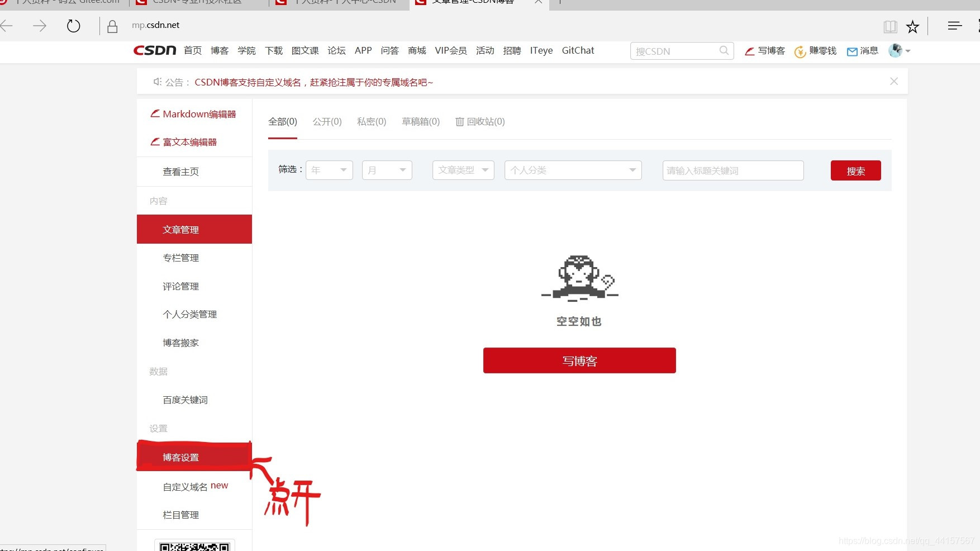Select 评论管理 in sidebar
The height and width of the screenshot is (551, 980).
coord(180,286)
